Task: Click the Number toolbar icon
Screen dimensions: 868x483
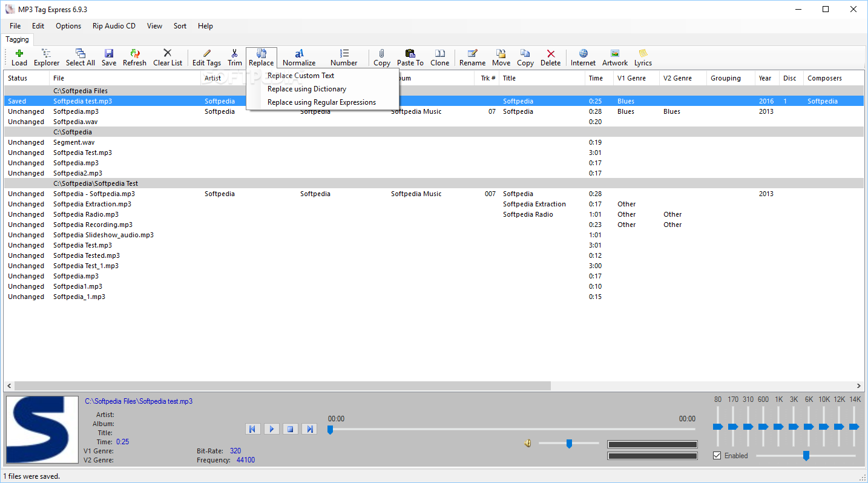Action: click(x=344, y=58)
